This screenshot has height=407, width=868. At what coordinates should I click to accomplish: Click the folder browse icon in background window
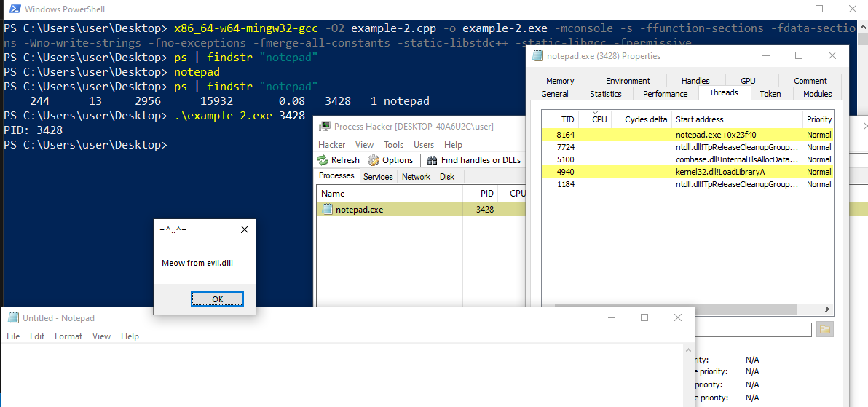point(825,330)
